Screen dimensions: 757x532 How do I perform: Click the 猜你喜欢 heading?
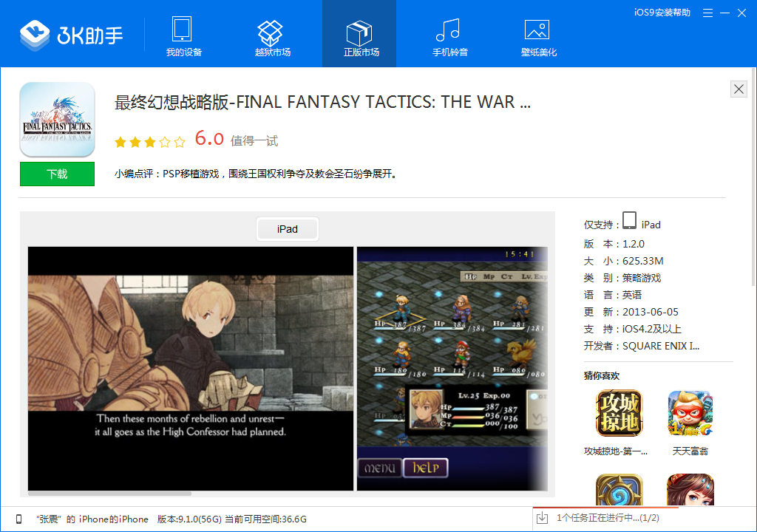[602, 375]
